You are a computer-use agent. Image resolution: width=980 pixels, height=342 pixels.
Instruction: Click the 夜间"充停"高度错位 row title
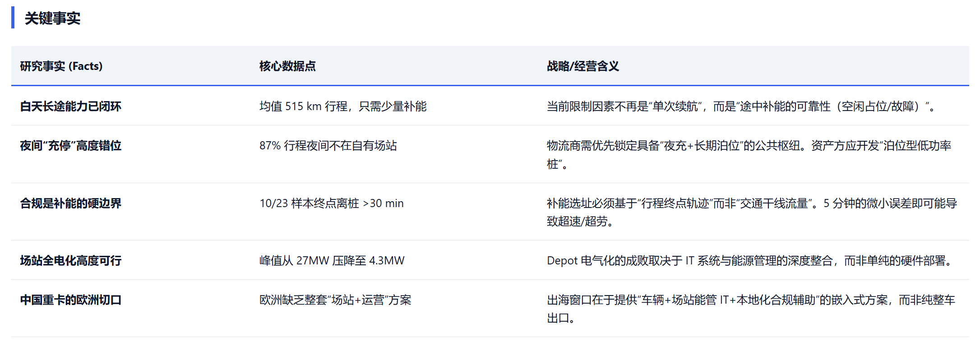71,146
